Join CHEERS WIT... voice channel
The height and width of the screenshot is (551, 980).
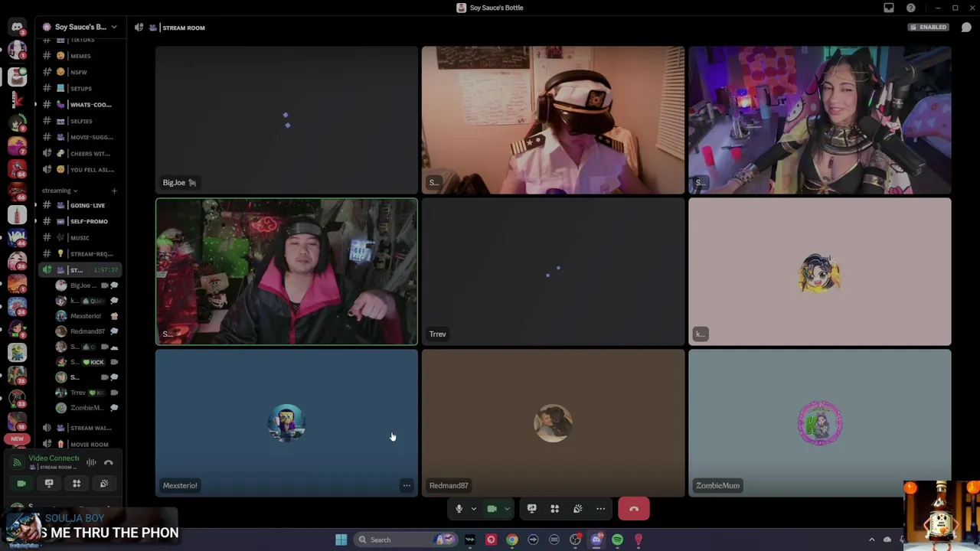pos(80,153)
